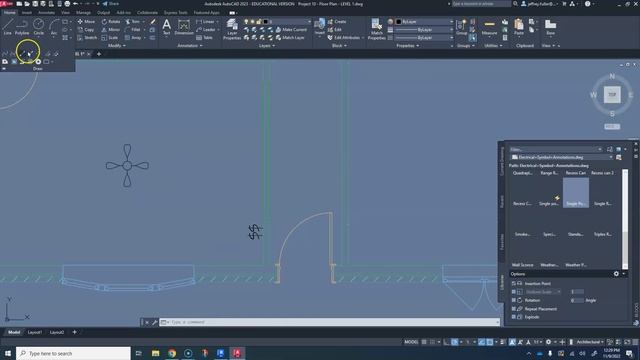Switch to the Manage ribbon tab
This screenshot has width=640, height=360.
click(x=83, y=13)
